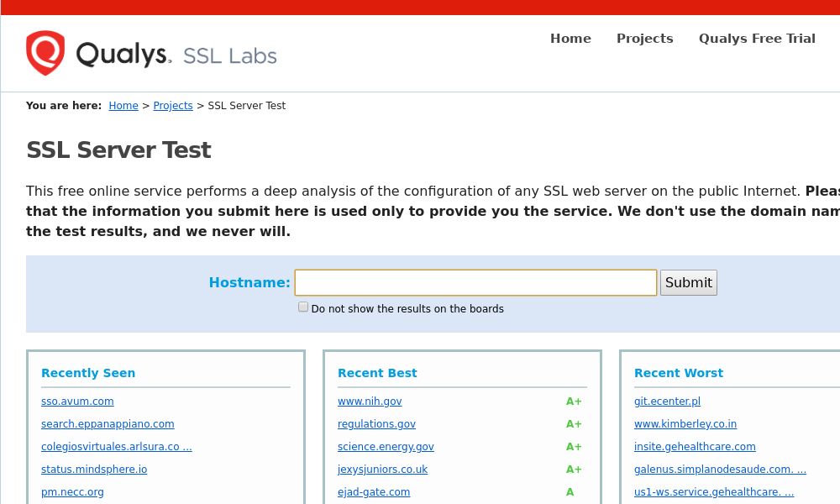This screenshot has width=840, height=504.
Task: Follow the Home breadcrumb link
Action: [x=123, y=106]
